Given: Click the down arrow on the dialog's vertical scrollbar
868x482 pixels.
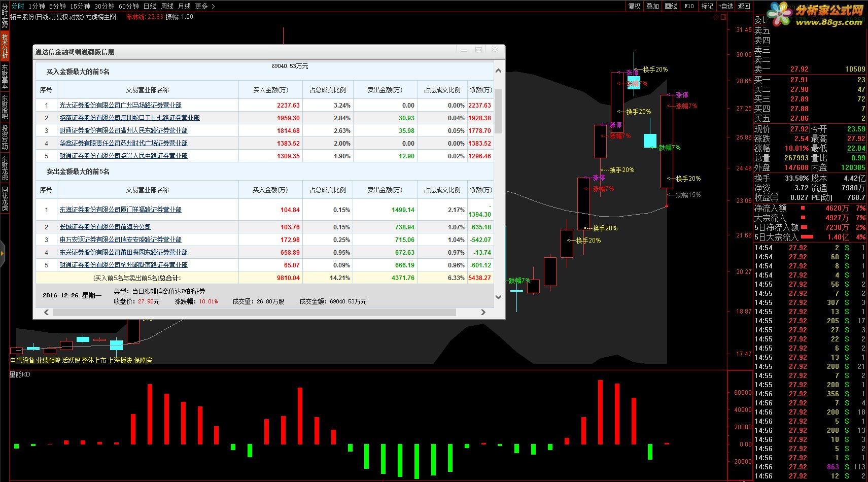Looking at the screenshot, I should [x=498, y=297].
